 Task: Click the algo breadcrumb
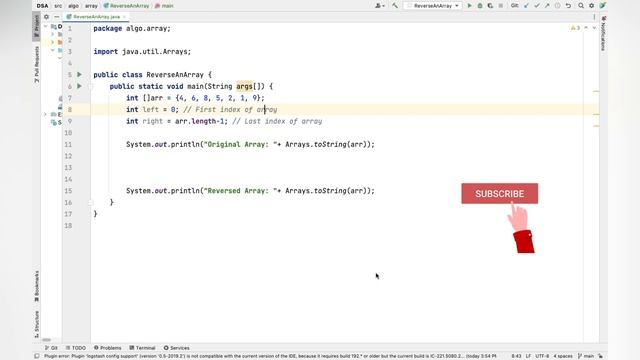73,6
